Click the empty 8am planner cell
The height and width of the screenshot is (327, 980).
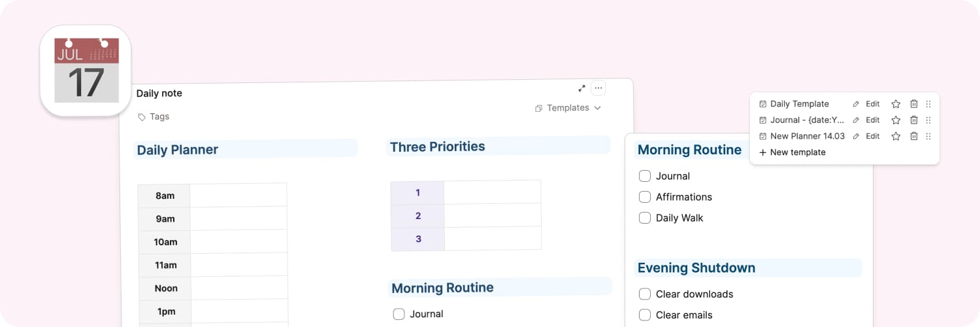(238, 196)
